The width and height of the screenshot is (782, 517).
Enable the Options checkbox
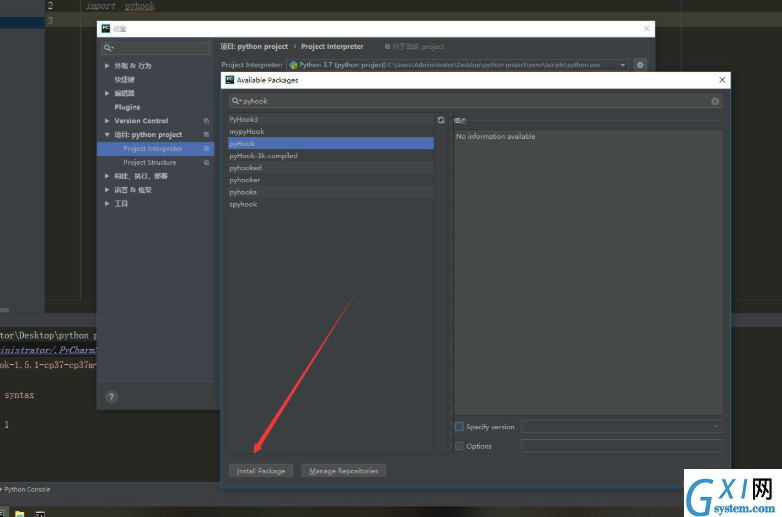(459, 446)
